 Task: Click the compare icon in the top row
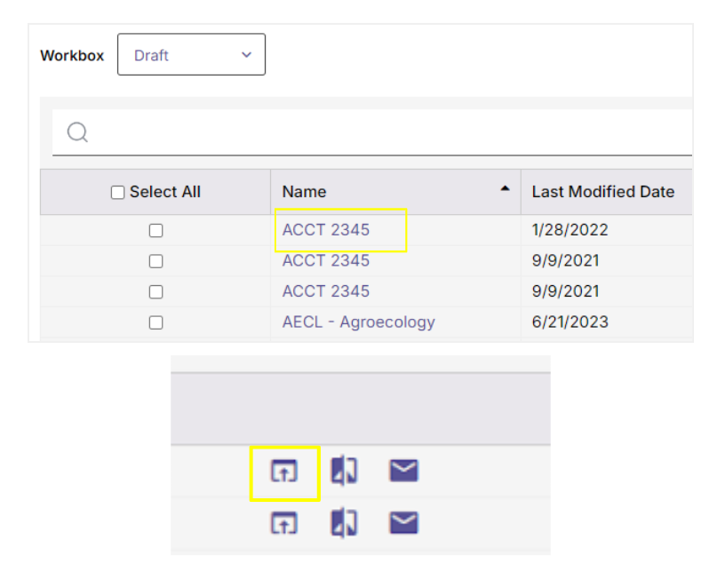[x=344, y=472]
